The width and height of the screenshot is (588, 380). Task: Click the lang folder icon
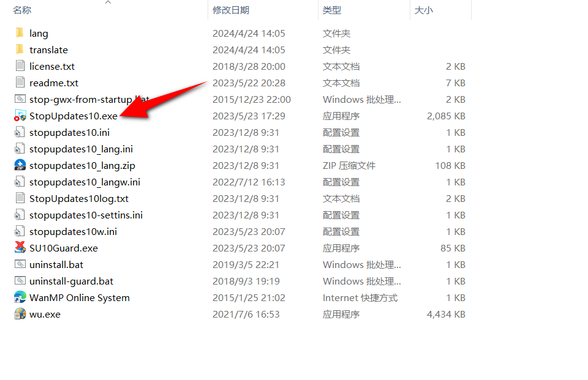point(20,33)
